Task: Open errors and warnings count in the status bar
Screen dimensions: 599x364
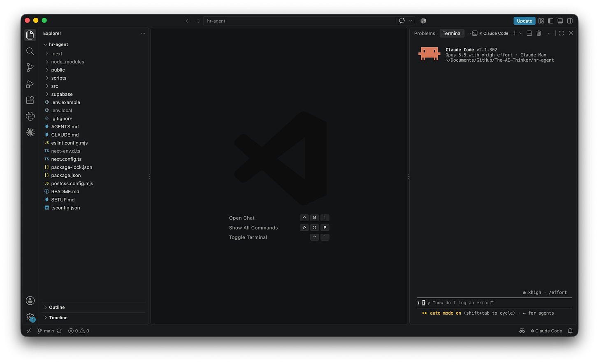Action: pyautogui.click(x=79, y=331)
